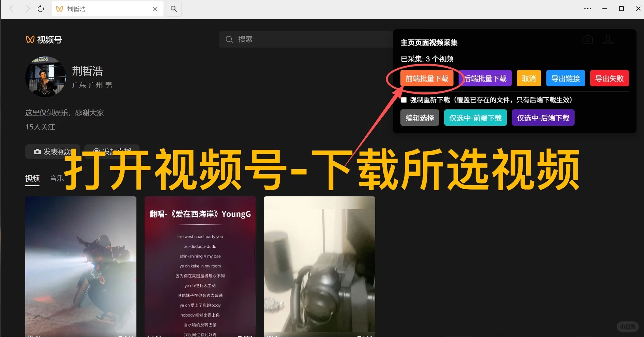This screenshot has width=644, height=337.
Task: Select the 视频 tab
Action: (32, 178)
